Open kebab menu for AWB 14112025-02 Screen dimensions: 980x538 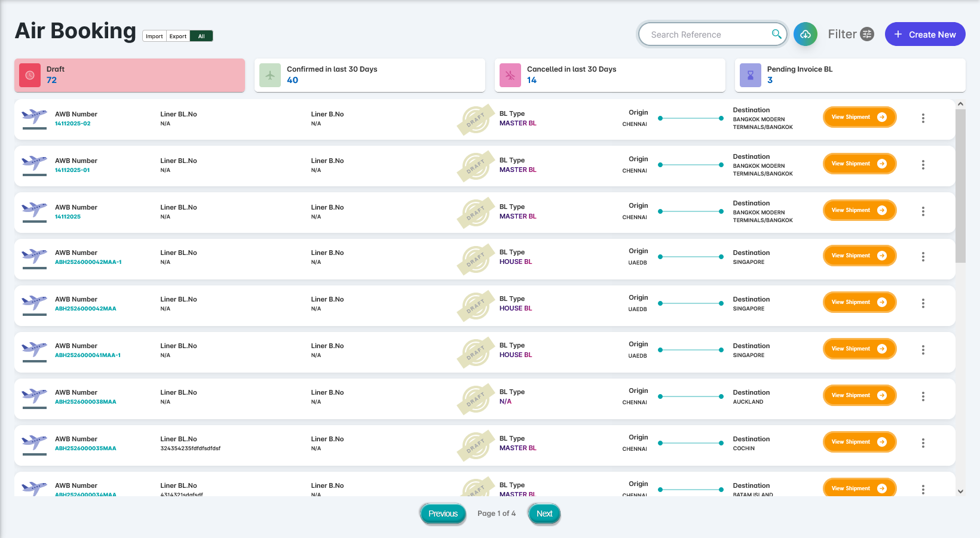pyautogui.click(x=923, y=118)
